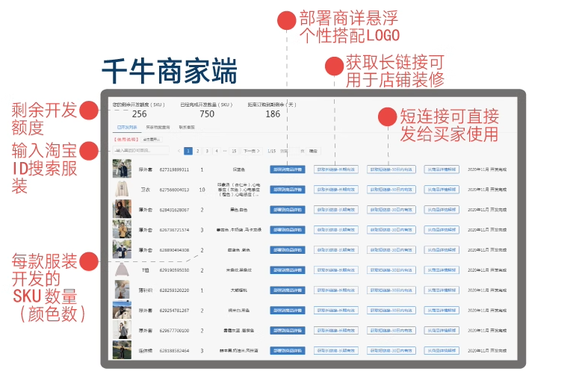Click the remaining quota value 256
This screenshot has width=579, height=392.
tap(139, 114)
